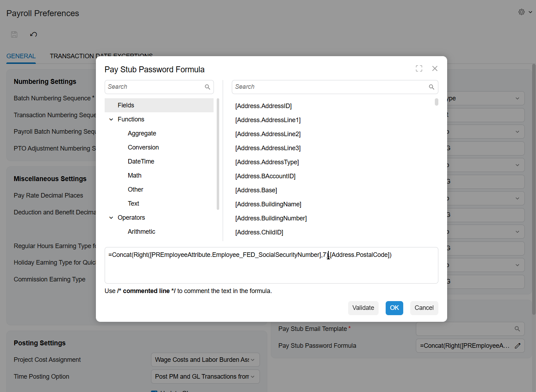Click the magnifier in the address fields search box

point(431,87)
